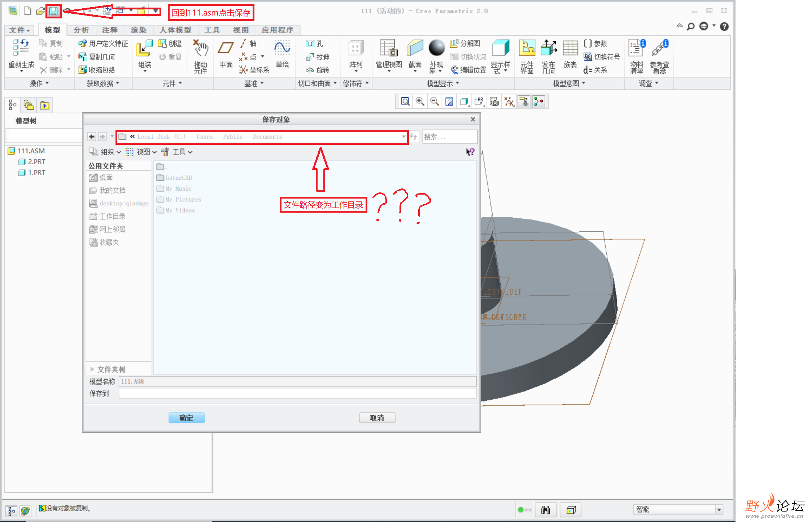The height and width of the screenshot is (522, 812).
Task: Click the Cancel (取消) button in save dialog
Action: coord(377,418)
